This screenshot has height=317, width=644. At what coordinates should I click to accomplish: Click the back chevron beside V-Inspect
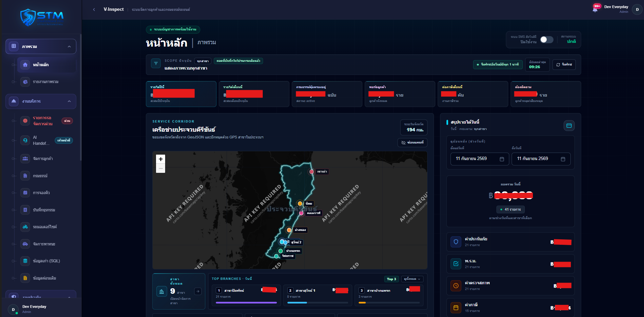[x=94, y=9]
